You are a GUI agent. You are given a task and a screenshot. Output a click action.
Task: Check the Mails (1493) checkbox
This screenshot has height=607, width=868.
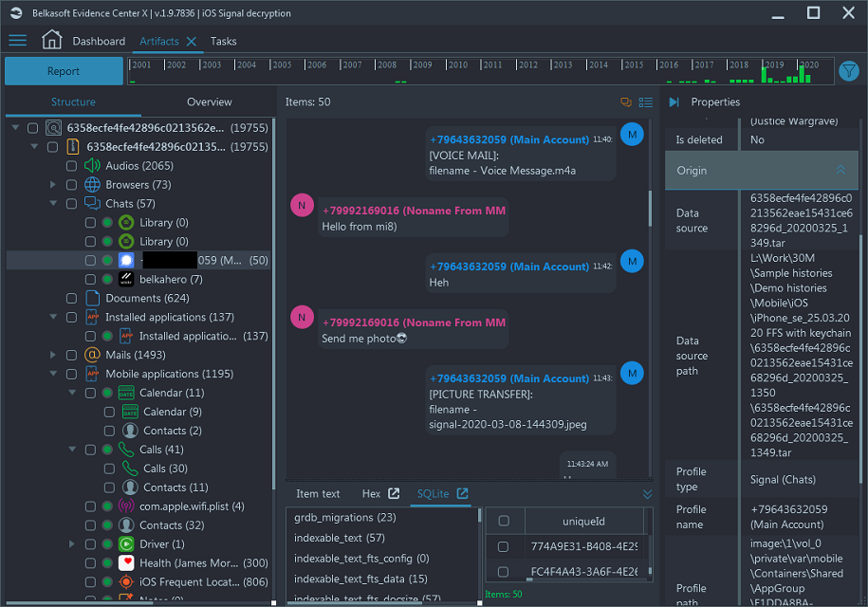[x=71, y=355]
